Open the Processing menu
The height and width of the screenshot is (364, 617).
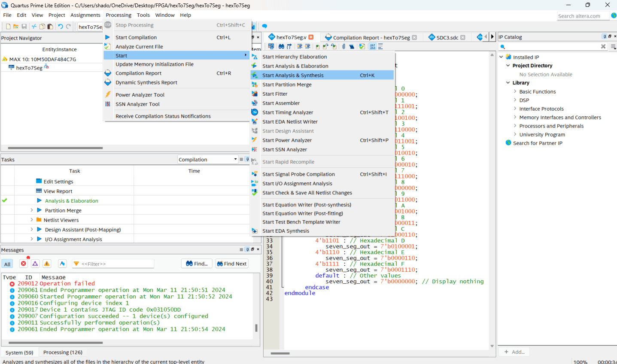(119, 15)
